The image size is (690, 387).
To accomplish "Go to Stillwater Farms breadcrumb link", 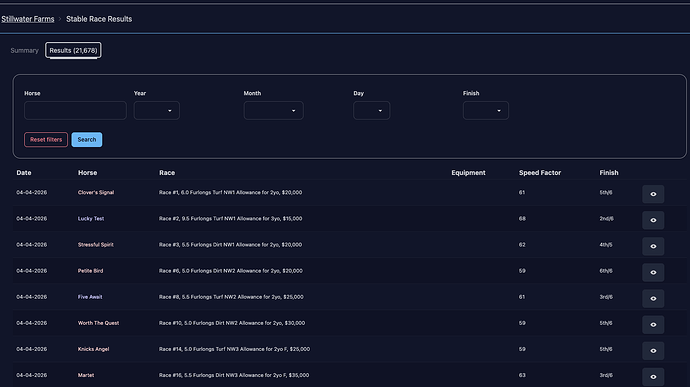I will pyautogui.click(x=28, y=19).
